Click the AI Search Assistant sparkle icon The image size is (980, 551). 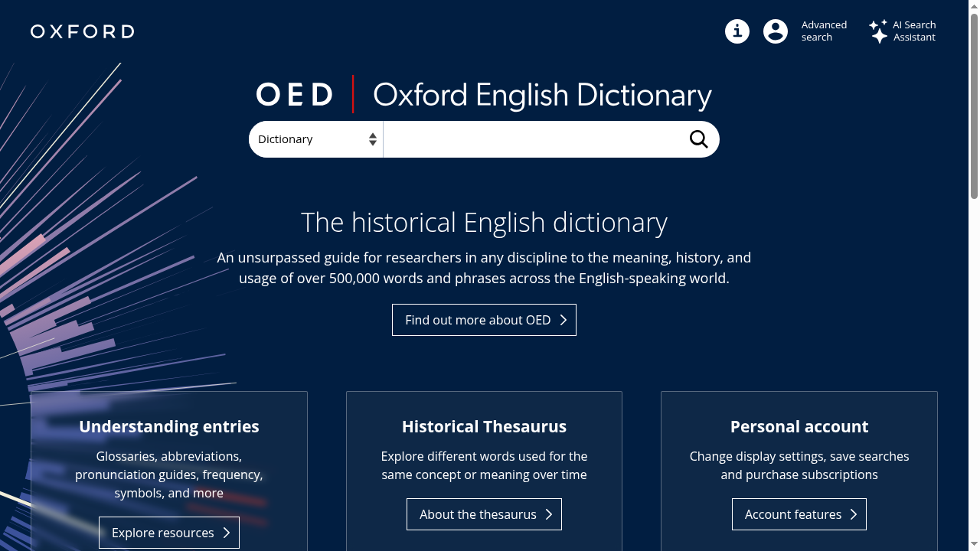click(877, 31)
